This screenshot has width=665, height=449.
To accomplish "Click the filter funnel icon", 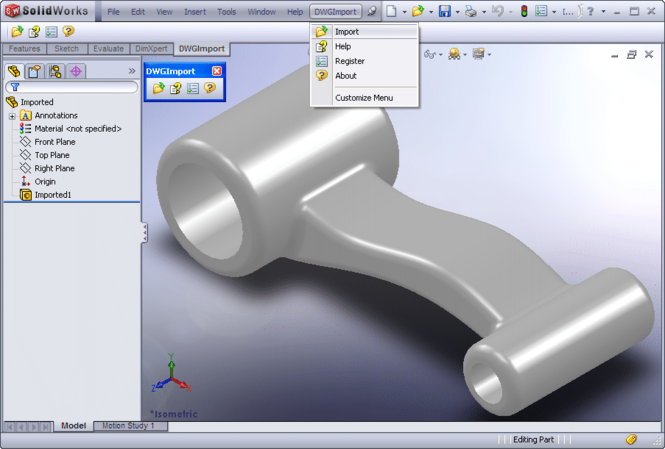I will [x=15, y=87].
